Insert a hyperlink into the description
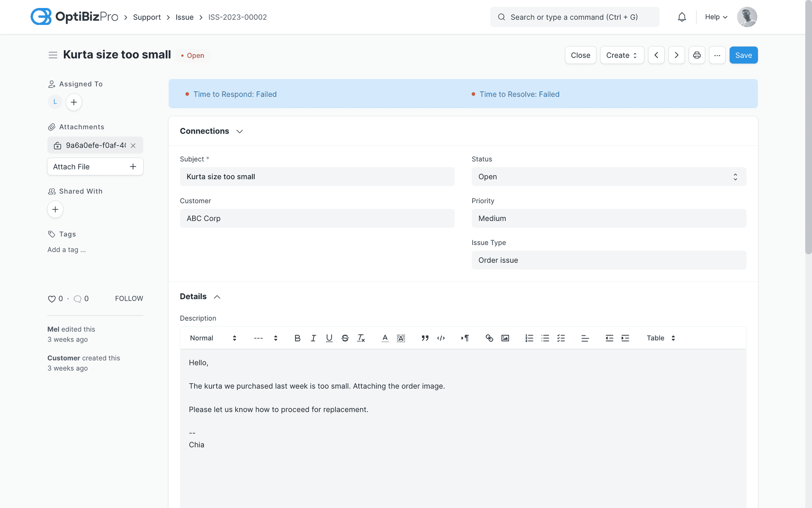 489,338
